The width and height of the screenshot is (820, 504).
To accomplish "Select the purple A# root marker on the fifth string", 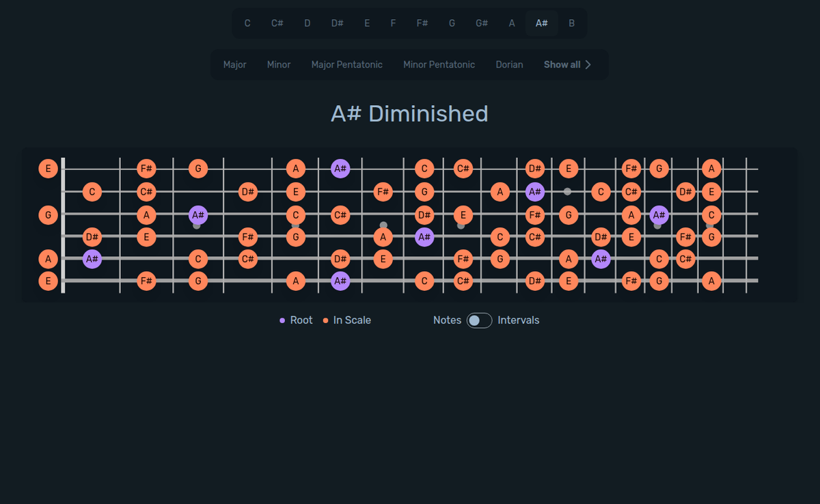I will (x=92, y=259).
